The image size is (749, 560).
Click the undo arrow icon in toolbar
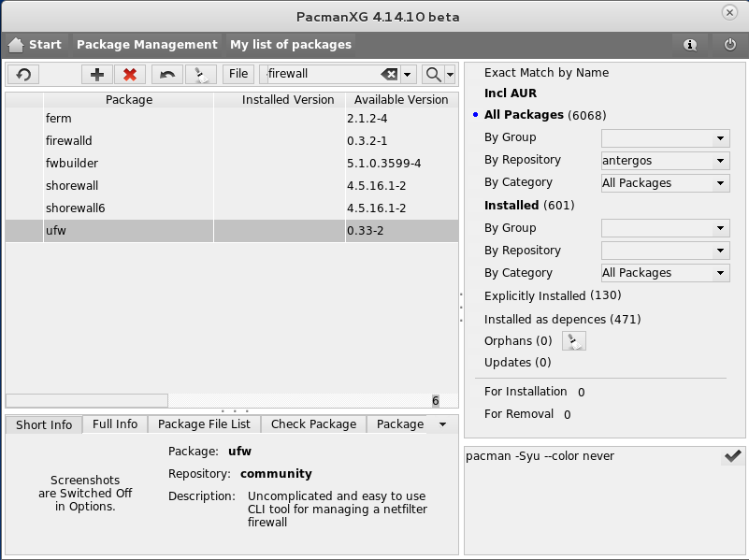pos(166,74)
